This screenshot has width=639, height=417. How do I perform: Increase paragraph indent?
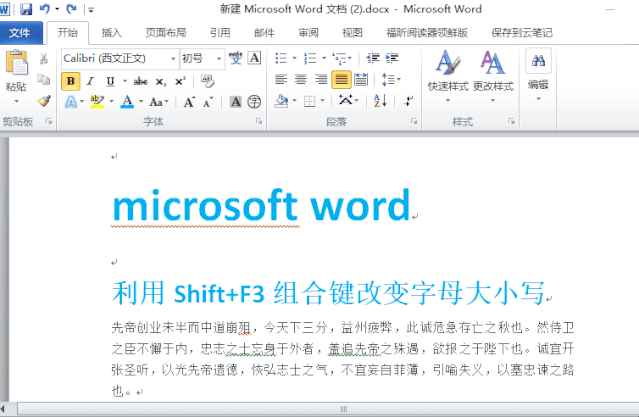click(x=392, y=58)
